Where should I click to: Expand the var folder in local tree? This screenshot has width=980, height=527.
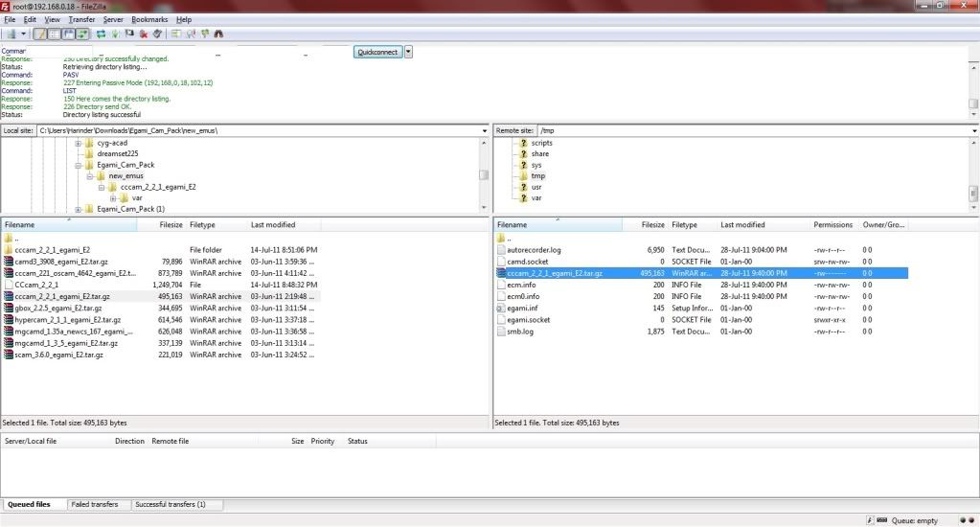[x=113, y=198]
